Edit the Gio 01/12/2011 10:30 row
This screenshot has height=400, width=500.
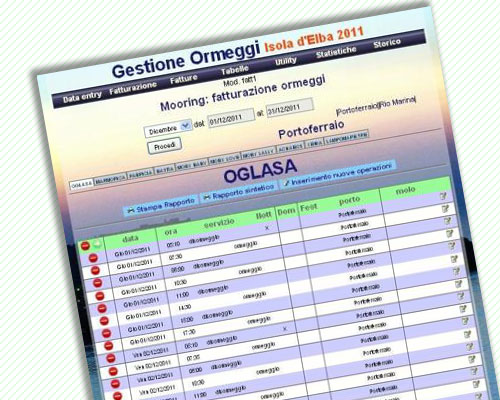coord(450,233)
